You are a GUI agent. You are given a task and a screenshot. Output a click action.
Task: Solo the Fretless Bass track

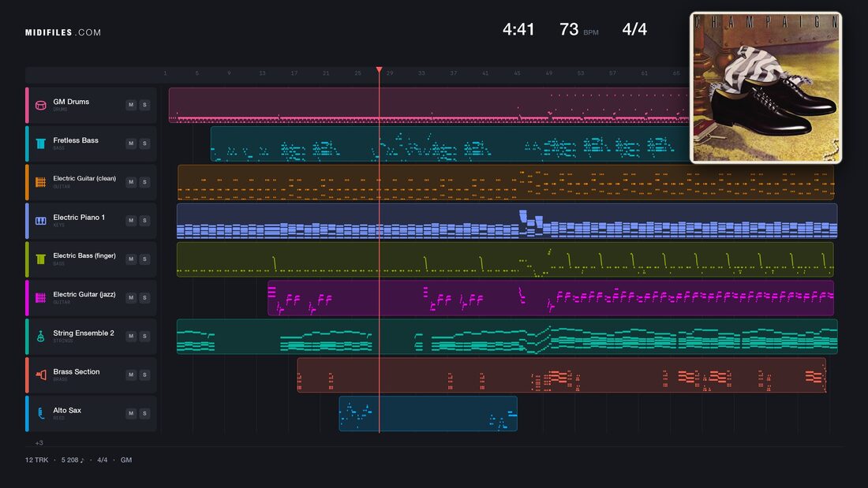pos(144,143)
